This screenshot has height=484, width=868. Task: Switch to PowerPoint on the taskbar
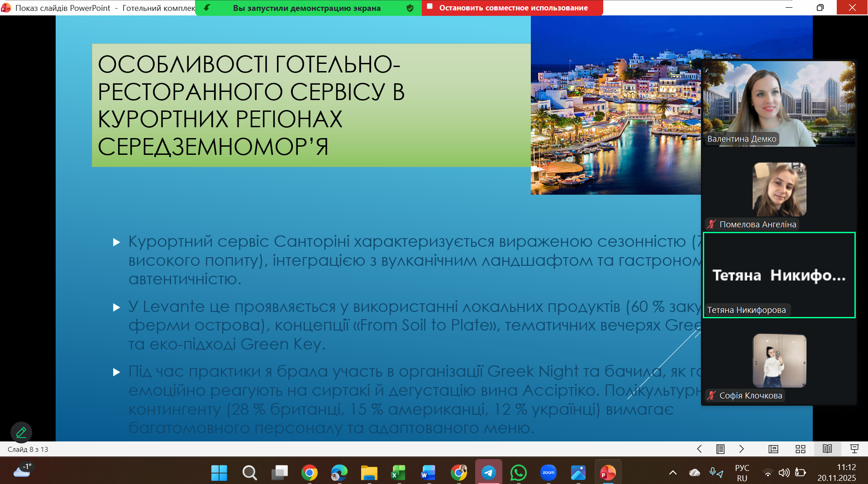tap(608, 473)
